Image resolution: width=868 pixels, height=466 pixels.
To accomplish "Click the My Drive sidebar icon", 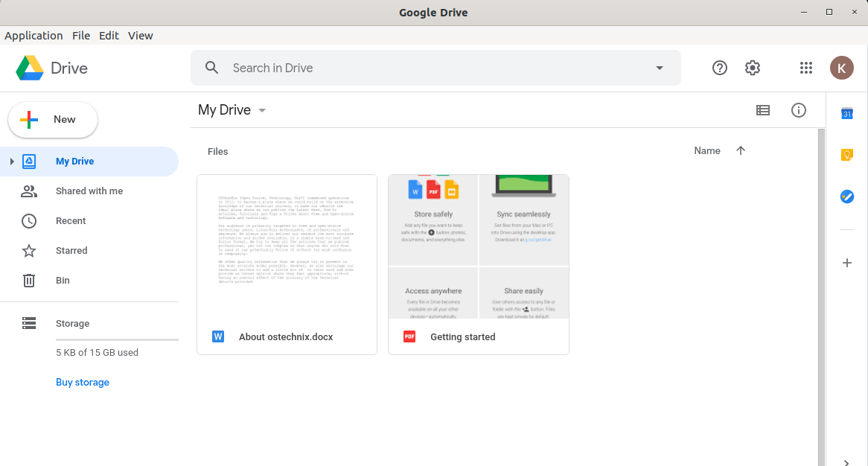I will (29, 162).
